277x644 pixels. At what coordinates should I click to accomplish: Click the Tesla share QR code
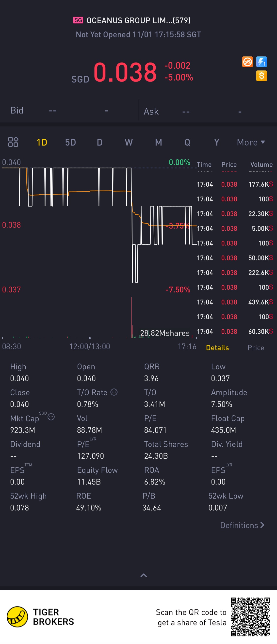tap(250, 617)
